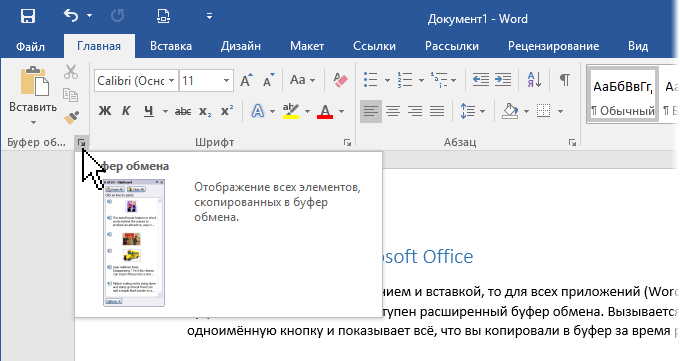Apply text effects with outlined A
680x361 pixels.
(x=258, y=112)
